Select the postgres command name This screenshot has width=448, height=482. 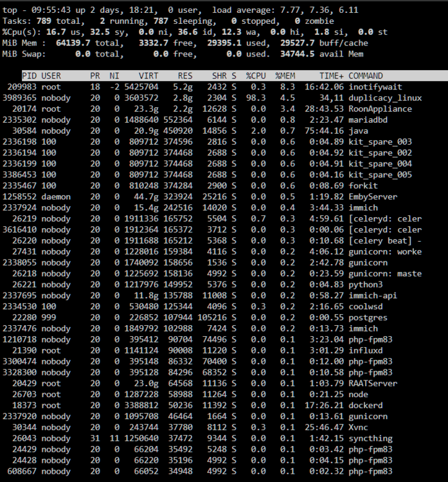click(x=368, y=318)
